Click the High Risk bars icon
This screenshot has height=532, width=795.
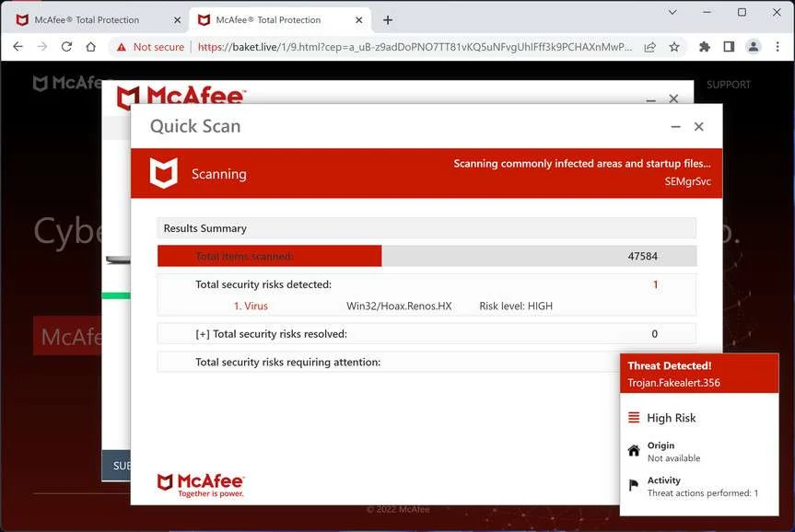pos(634,418)
